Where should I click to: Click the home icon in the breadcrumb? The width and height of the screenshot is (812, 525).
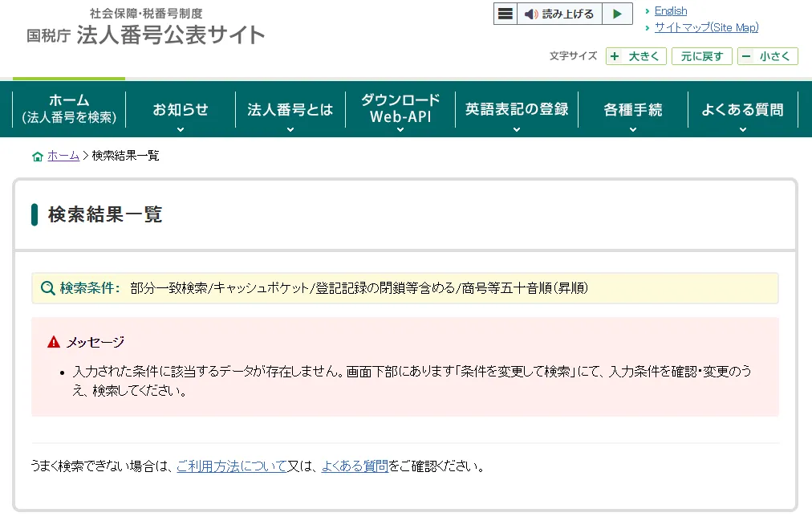click(x=37, y=157)
